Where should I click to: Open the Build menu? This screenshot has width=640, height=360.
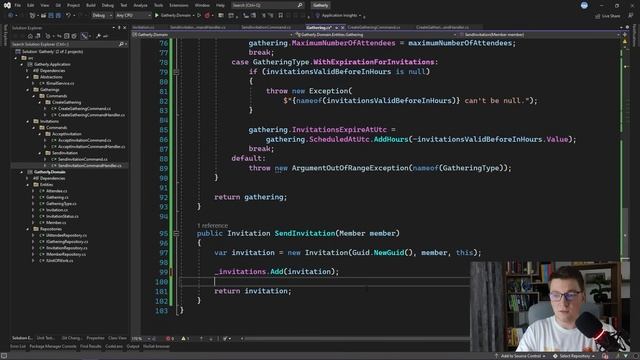coord(91,5)
